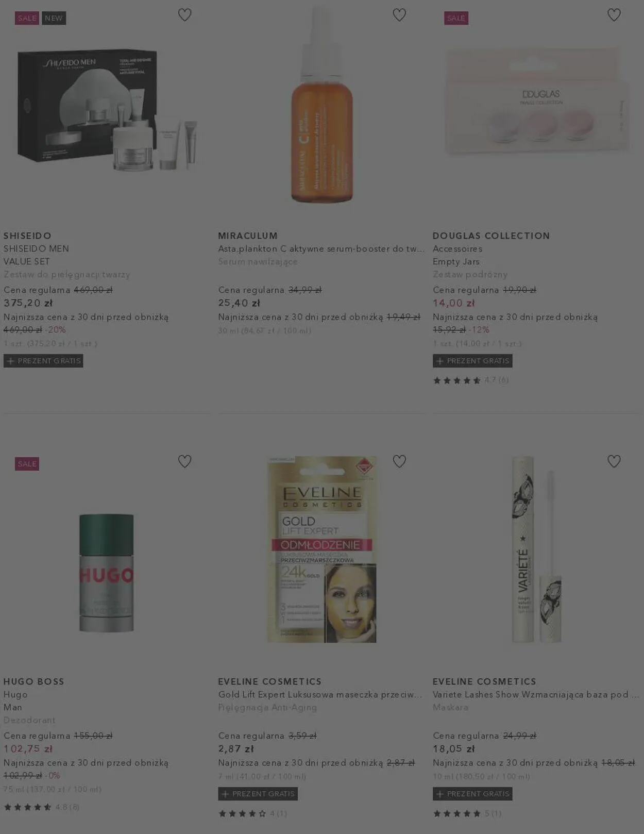Click SALE badge on Shiseido product
644x834 pixels.
(27, 18)
